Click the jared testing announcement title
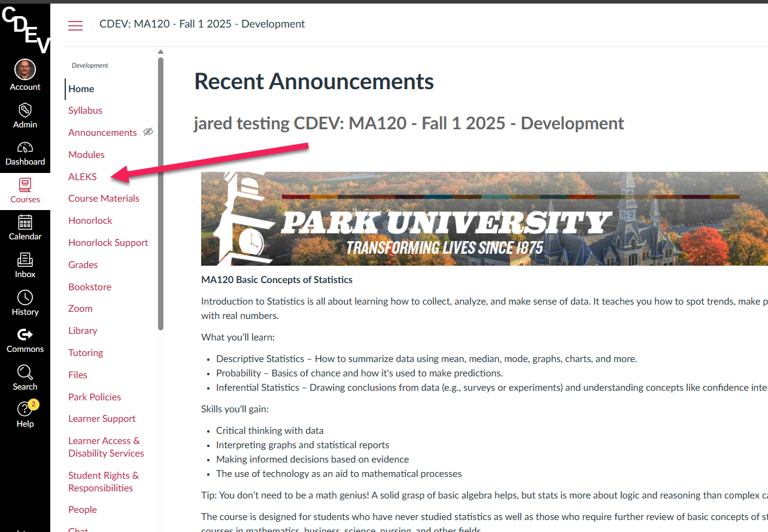This screenshot has height=532, width=768. tap(408, 123)
